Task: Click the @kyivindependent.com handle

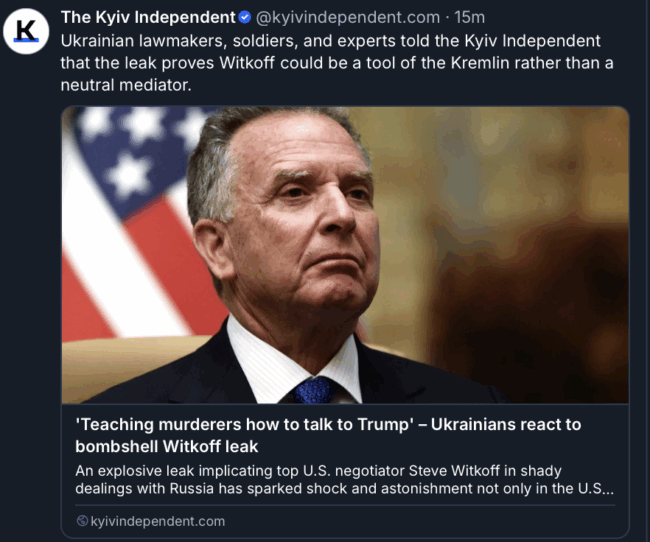Action: [348, 17]
